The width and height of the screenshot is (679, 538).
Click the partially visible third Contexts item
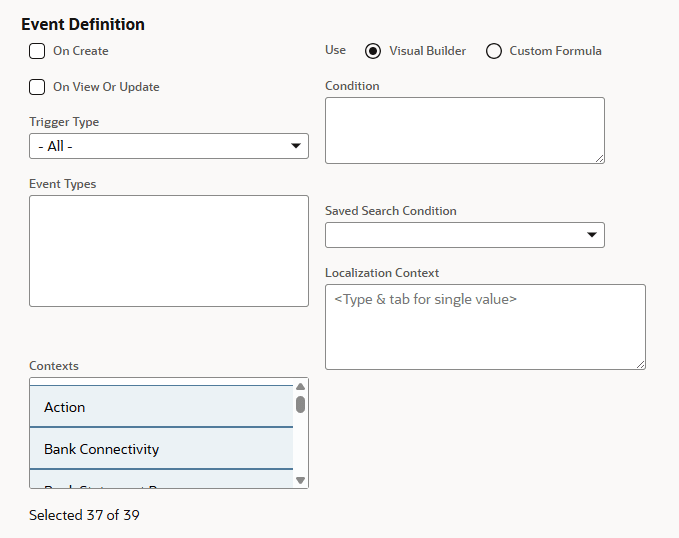161,482
